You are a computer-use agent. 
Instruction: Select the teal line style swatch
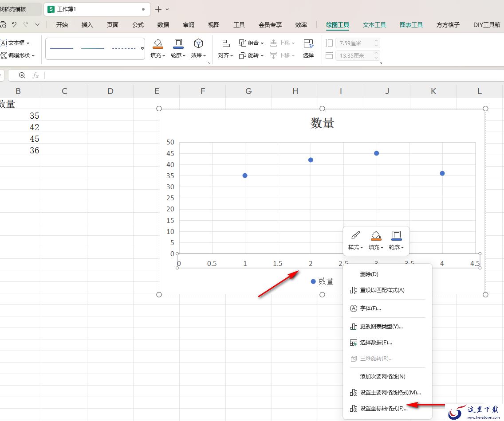[x=93, y=48]
